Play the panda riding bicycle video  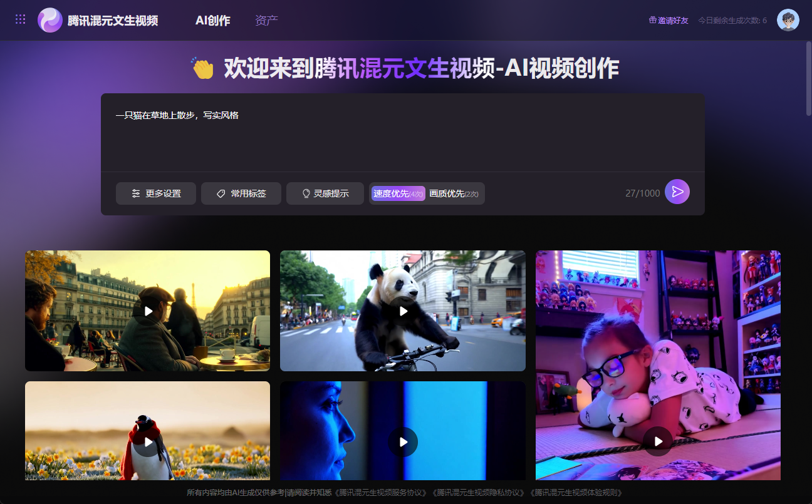(403, 311)
